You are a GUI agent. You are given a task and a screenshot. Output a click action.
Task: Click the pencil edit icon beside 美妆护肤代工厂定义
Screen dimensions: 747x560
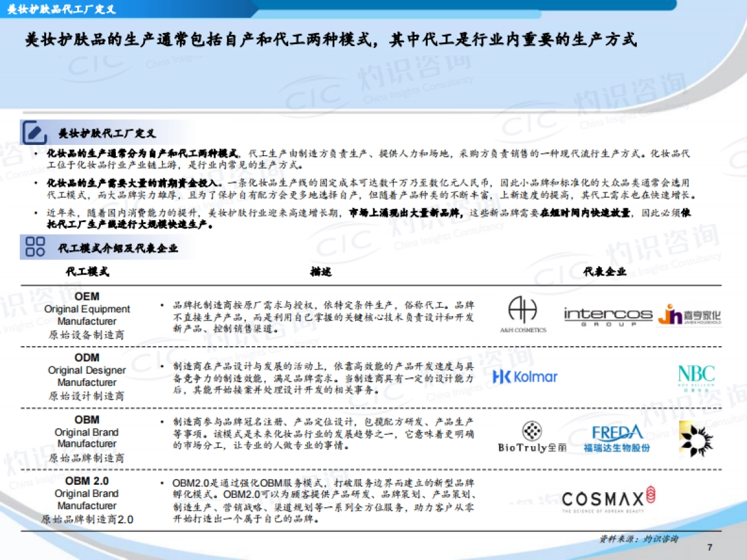pyautogui.click(x=34, y=133)
